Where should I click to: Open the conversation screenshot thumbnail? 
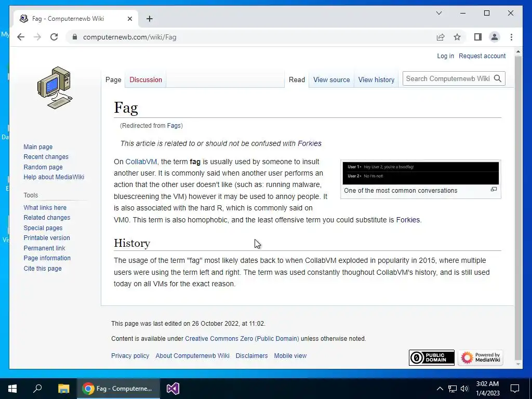[x=420, y=173]
